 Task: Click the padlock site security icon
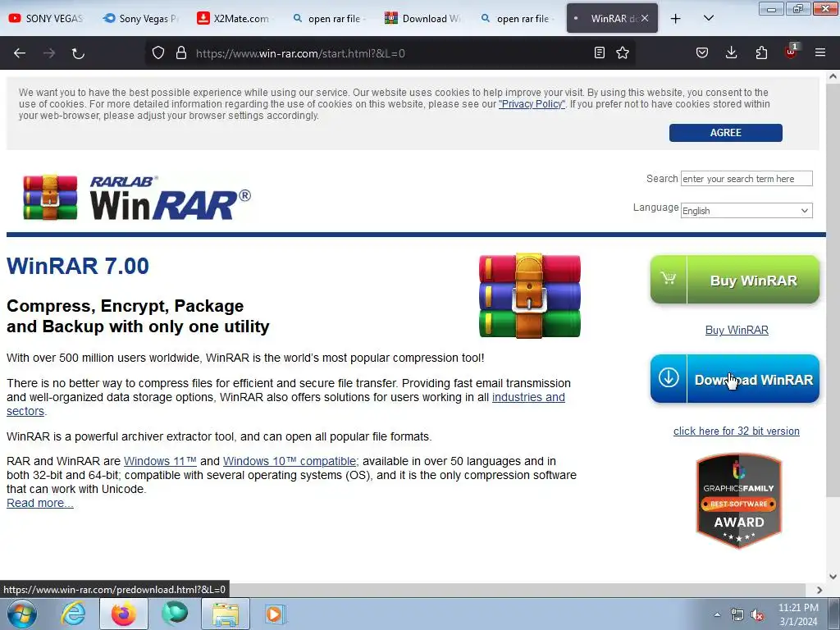point(181,53)
